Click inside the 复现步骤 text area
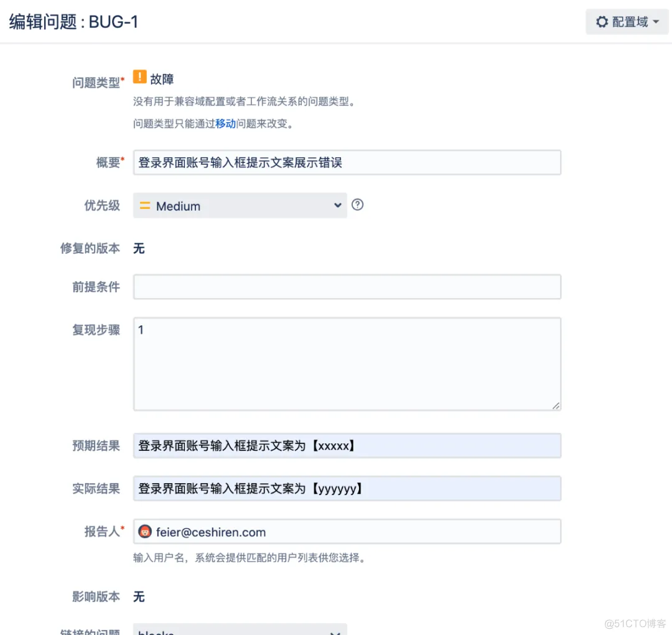The height and width of the screenshot is (635, 672). click(347, 364)
